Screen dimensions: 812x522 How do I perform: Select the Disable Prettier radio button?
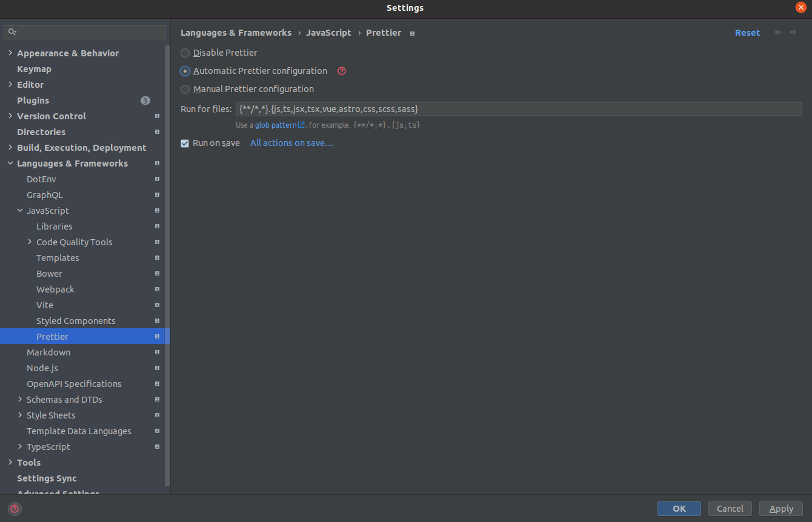coord(185,53)
